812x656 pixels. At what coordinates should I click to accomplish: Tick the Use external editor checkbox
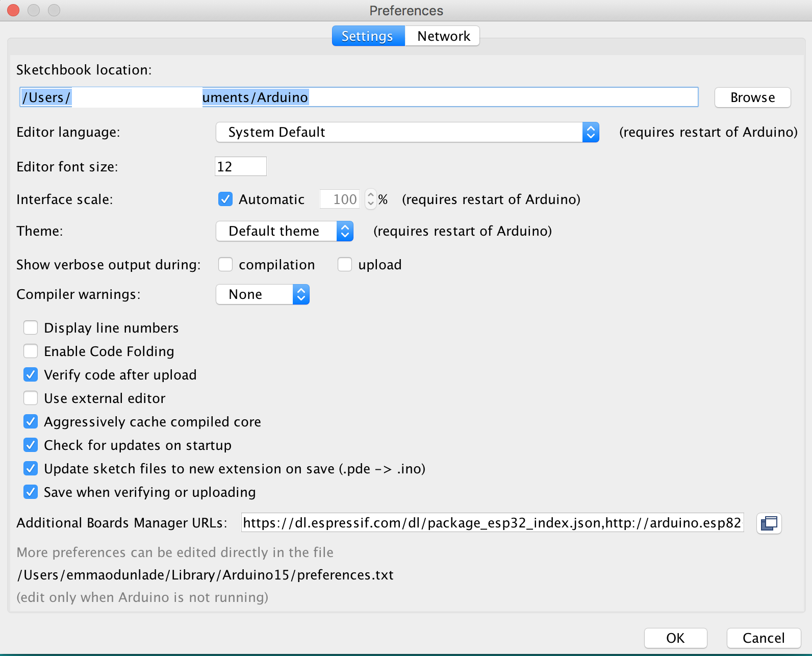tap(31, 398)
